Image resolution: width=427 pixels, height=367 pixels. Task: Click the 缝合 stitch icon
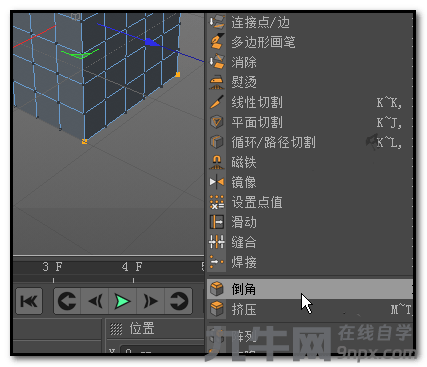217,242
